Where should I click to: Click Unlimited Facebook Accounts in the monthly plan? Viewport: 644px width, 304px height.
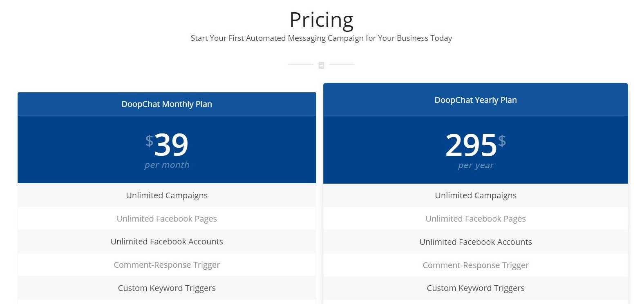[x=167, y=242]
